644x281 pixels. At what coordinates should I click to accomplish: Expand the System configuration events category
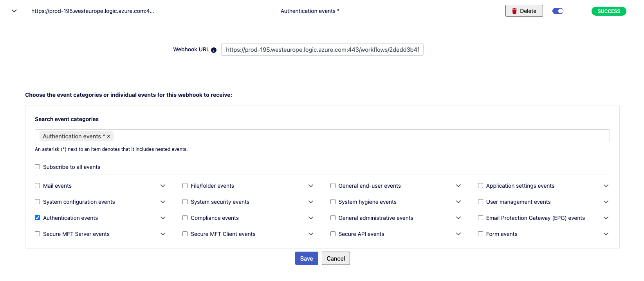[163, 202]
